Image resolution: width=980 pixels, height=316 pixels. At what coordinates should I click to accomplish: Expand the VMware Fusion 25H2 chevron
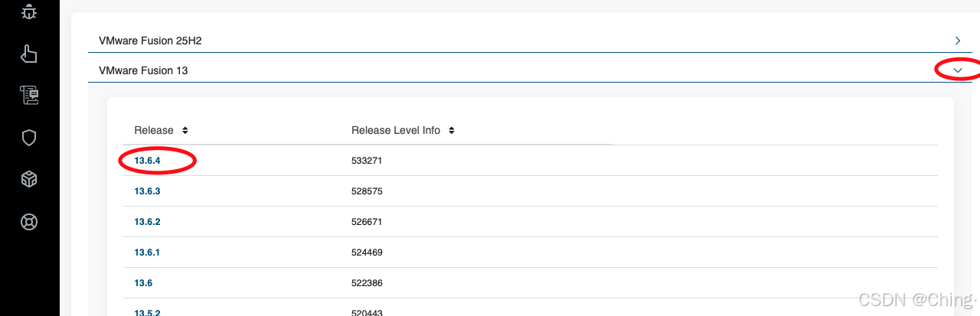(x=957, y=40)
